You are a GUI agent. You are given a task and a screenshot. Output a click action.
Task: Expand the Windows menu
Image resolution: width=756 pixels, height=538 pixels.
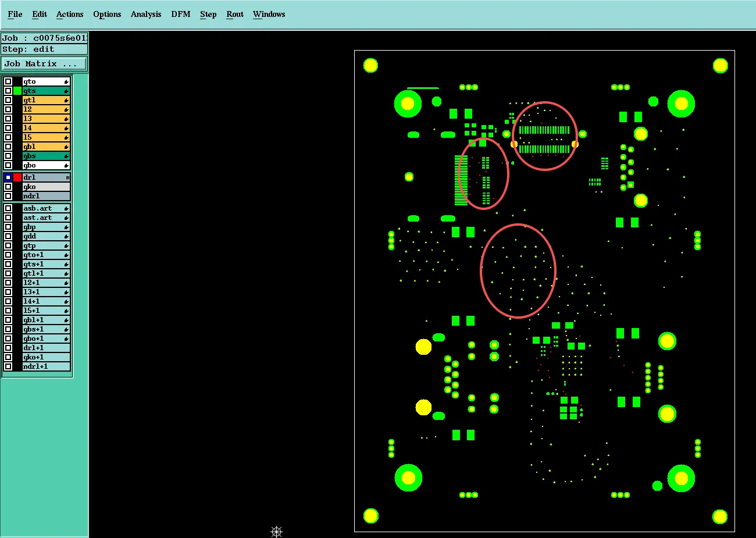coord(269,14)
